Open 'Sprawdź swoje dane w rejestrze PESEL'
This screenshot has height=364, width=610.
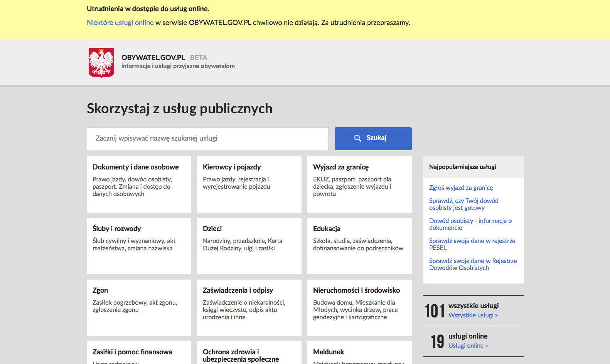point(472,244)
